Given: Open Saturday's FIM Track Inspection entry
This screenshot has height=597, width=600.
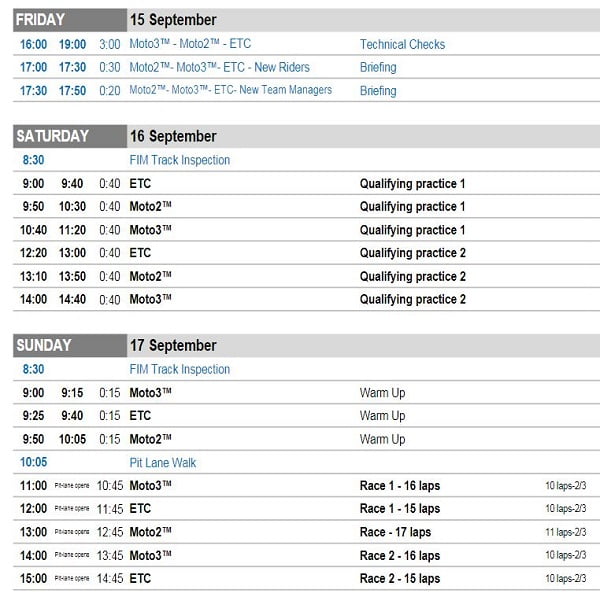Looking at the screenshot, I should click(179, 160).
